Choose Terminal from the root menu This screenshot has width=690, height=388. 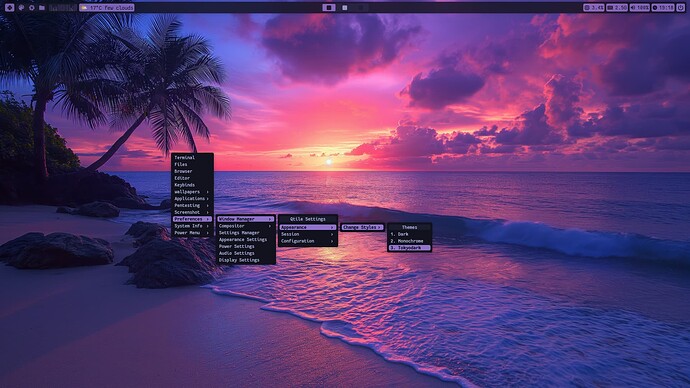click(191, 157)
